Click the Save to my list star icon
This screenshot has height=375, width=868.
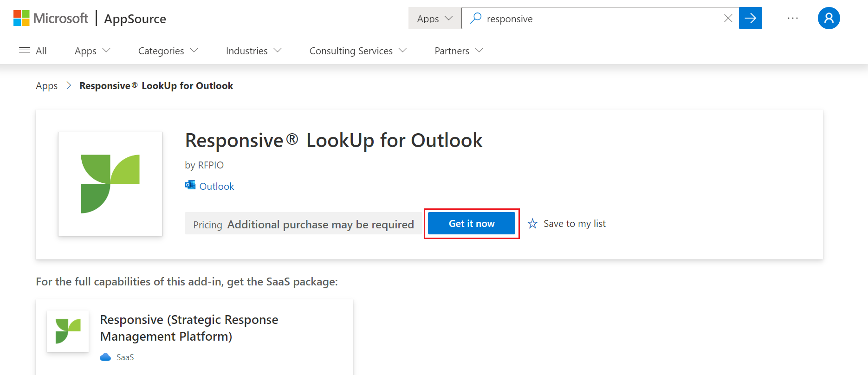click(x=532, y=224)
